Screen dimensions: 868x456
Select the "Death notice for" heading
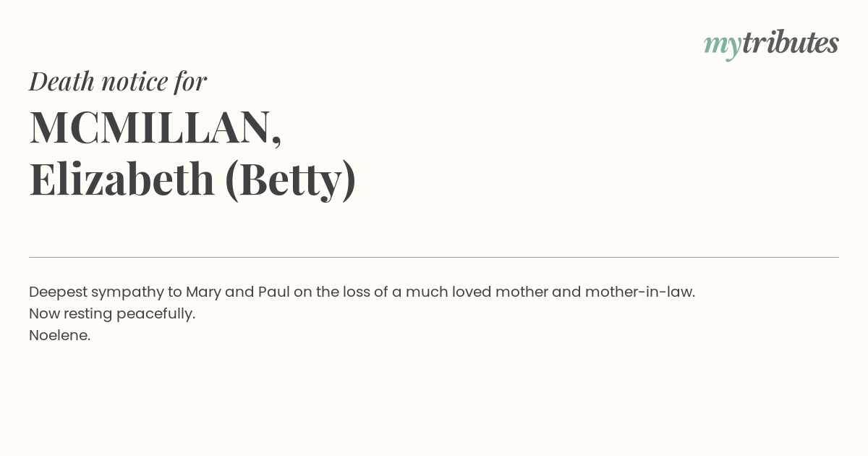pos(118,81)
